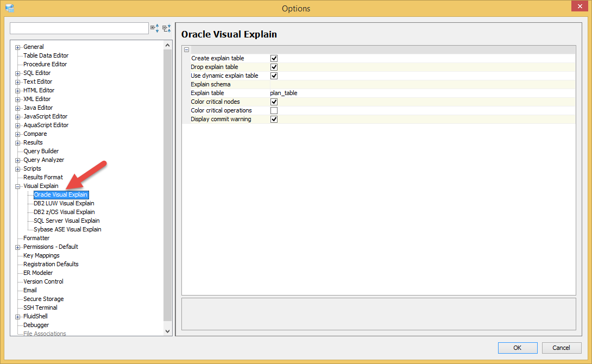Select Procedure Editor in tree
The image size is (592, 364).
pyautogui.click(x=45, y=64)
